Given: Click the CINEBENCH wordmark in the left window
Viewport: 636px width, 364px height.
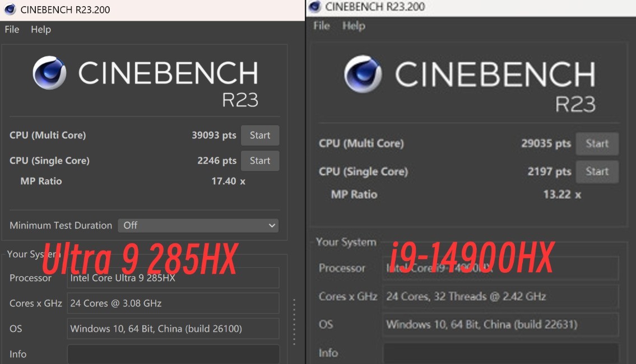Looking at the screenshot, I should [168, 72].
